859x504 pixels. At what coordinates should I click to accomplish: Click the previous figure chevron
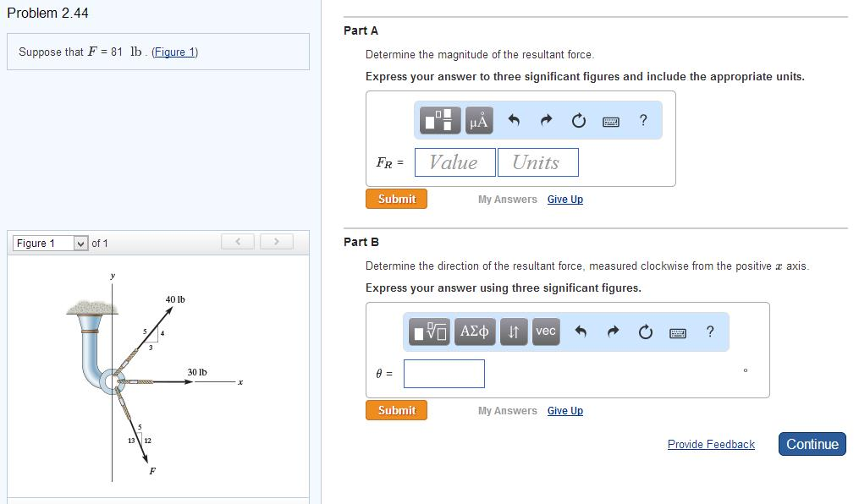[238, 241]
